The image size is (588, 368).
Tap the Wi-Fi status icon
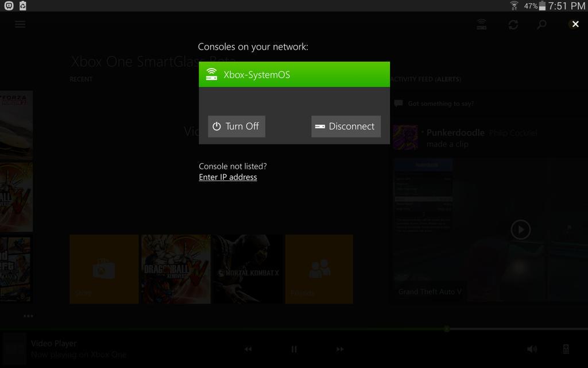click(514, 6)
